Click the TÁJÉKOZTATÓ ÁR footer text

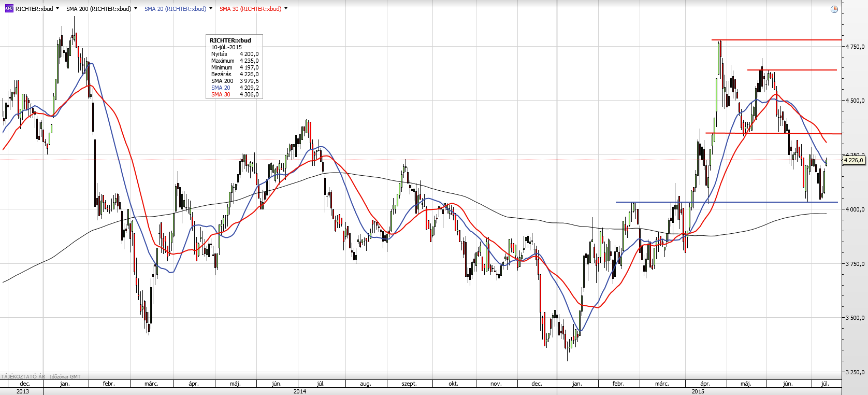click(23, 377)
